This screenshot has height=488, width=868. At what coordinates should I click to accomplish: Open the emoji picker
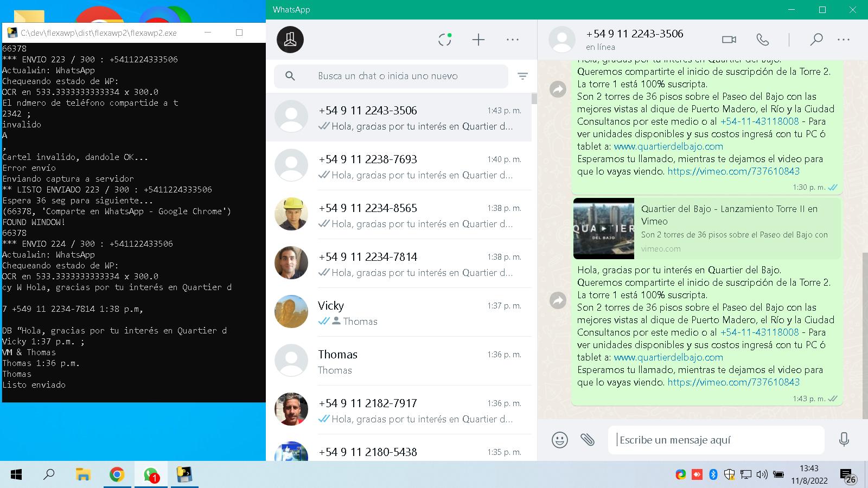click(560, 440)
